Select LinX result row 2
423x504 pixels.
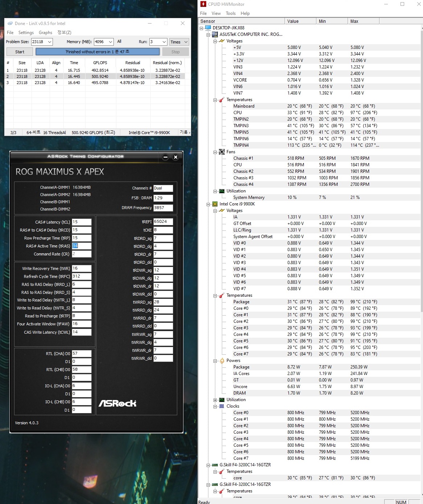coord(95,76)
